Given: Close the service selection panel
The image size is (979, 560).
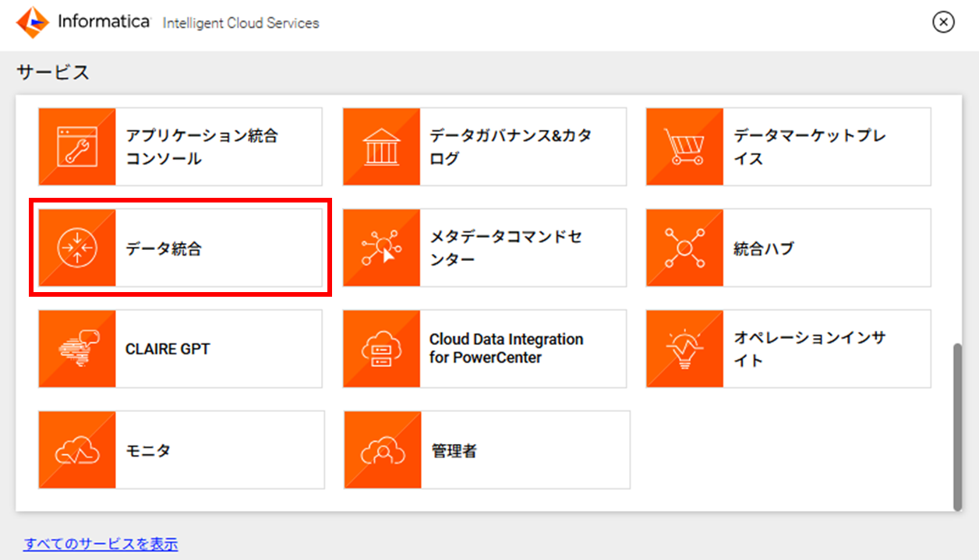Looking at the screenshot, I should coord(943,22).
